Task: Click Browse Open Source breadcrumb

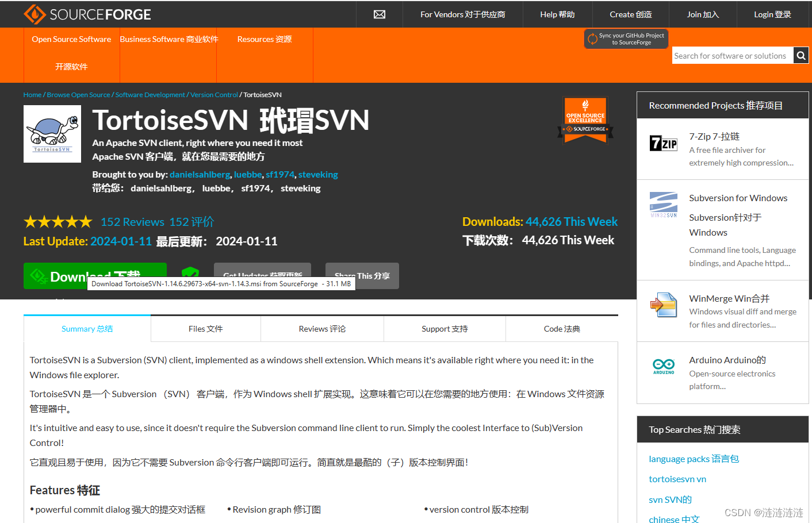Action: (78, 95)
